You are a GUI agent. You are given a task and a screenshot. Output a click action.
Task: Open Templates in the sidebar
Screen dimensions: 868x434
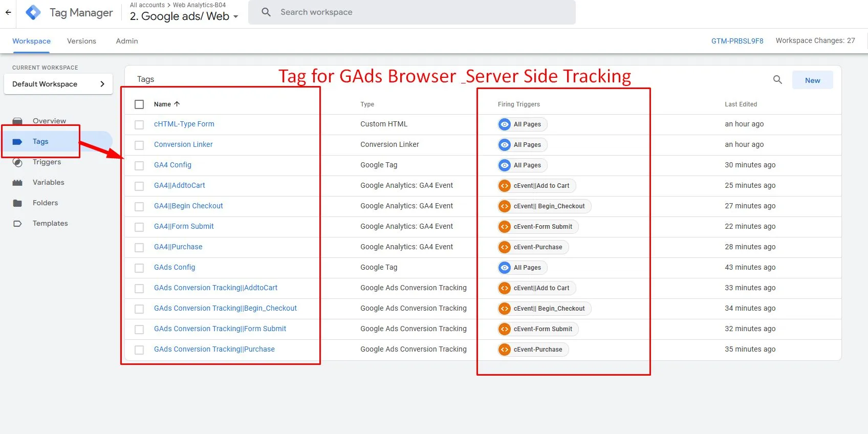(50, 223)
